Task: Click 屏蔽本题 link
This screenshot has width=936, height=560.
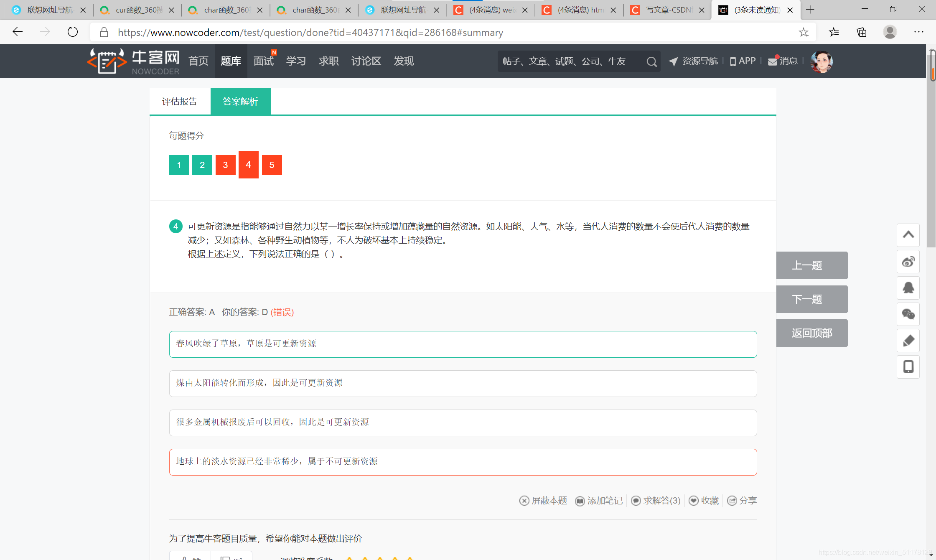Action: (x=543, y=501)
